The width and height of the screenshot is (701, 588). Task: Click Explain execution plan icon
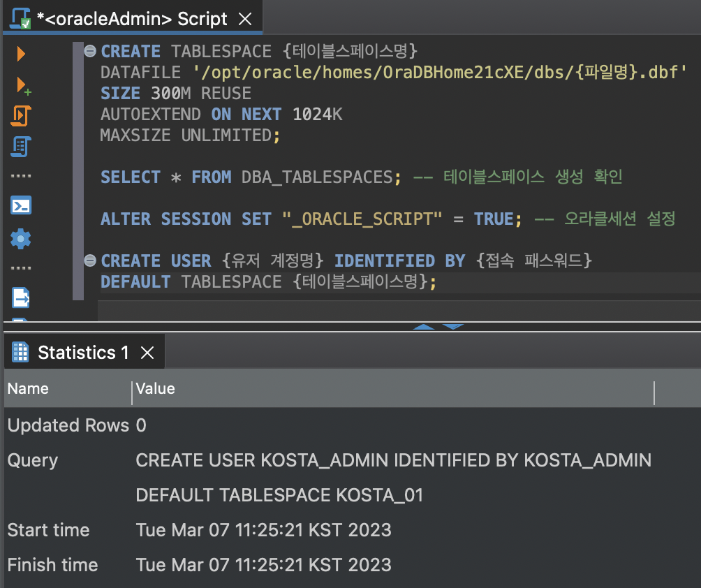21,147
